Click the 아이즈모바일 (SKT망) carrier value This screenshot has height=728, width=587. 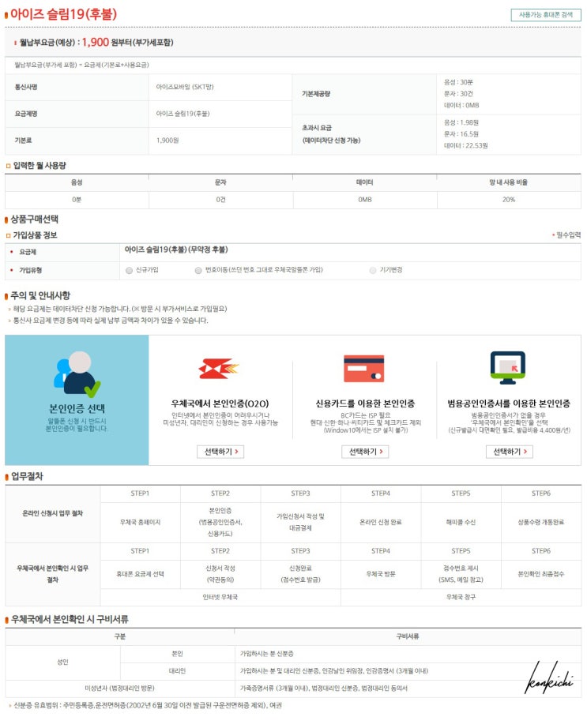click(x=185, y=87)
